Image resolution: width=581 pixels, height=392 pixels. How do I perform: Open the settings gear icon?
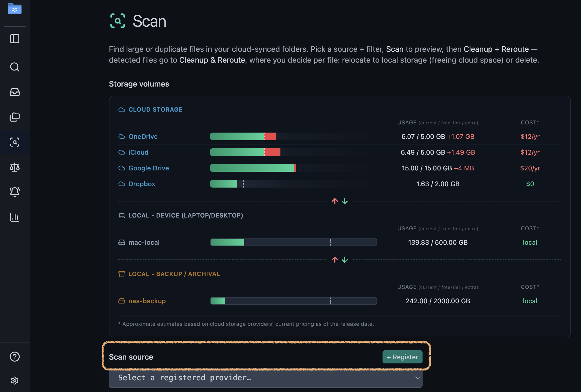coord(15,381)
